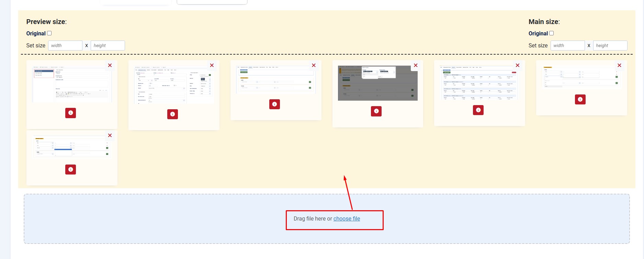Remove the first uploaded image thumbnail

110,65
